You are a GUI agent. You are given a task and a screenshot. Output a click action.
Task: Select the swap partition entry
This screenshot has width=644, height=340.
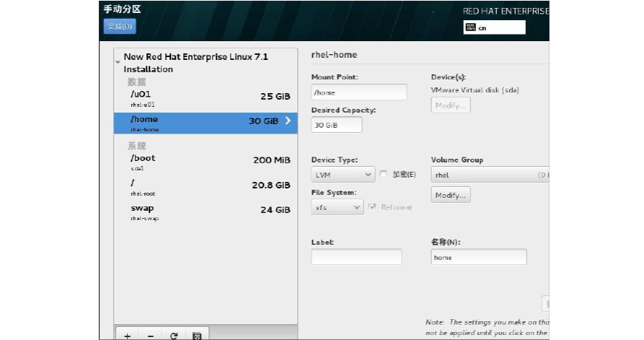tap(206, 212)
